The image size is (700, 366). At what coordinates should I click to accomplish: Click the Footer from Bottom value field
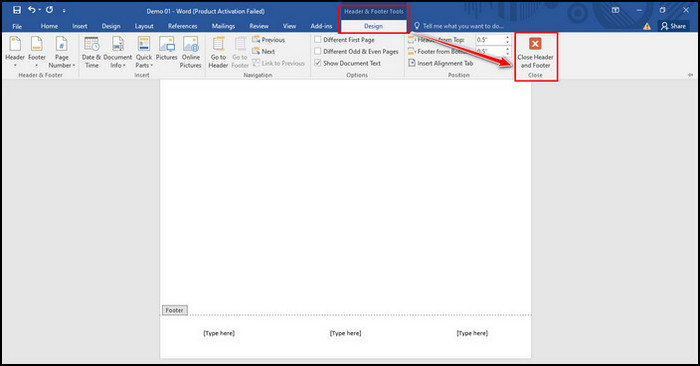(490, 51)
